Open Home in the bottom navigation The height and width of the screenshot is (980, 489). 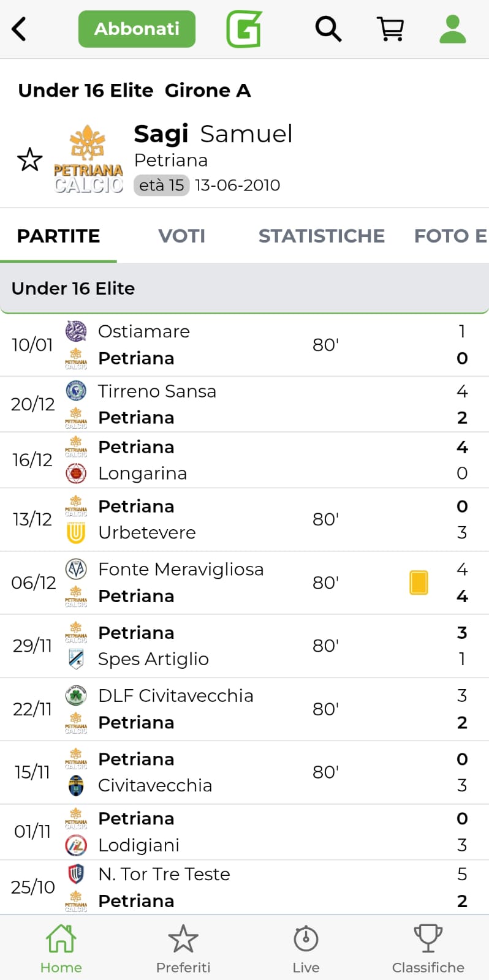(61, 948)
